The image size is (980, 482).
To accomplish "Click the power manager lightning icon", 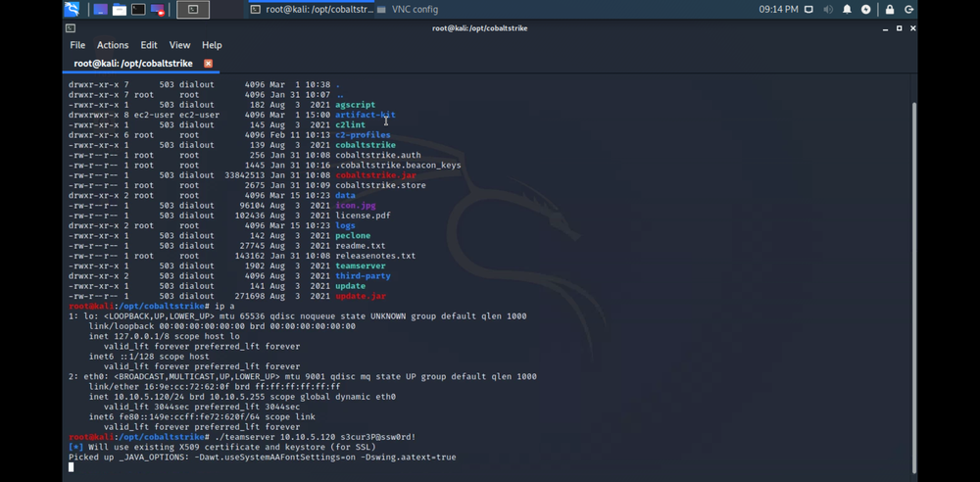I will tap(866, 10).
